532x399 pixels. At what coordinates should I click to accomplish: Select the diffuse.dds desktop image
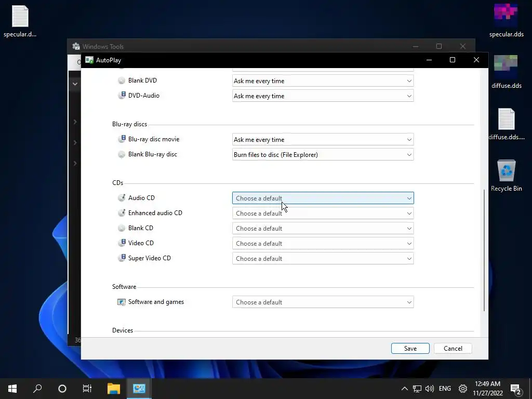(x=506, y=72)
